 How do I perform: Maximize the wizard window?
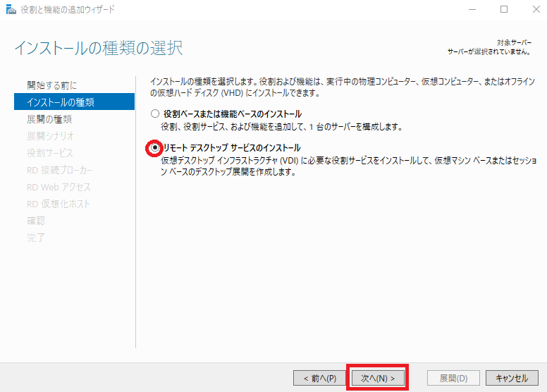[x=504, y=9]
